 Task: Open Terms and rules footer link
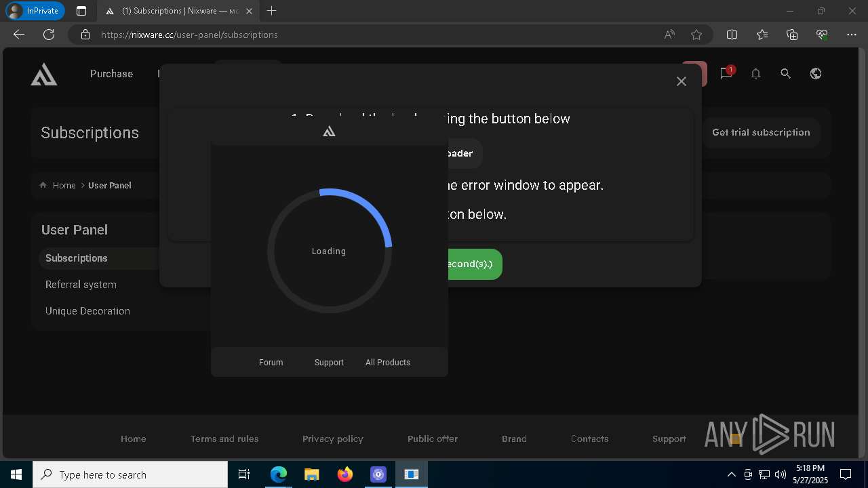(x=224, y=439)
